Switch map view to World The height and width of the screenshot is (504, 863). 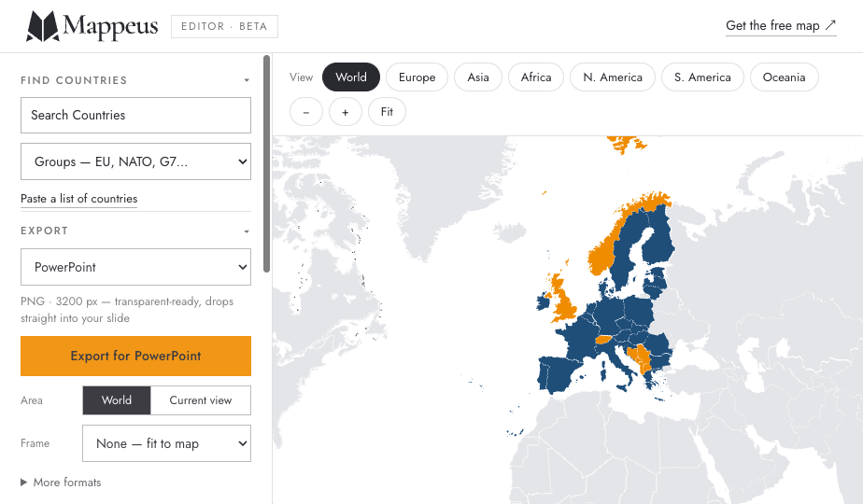click(351, 77)
